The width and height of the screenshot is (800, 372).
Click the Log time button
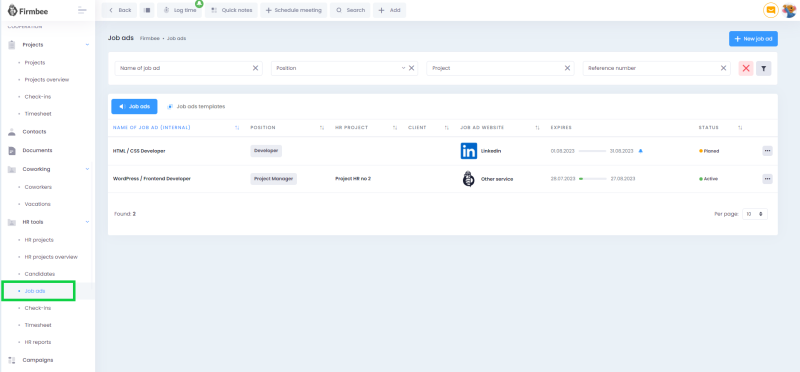[180, 10]
